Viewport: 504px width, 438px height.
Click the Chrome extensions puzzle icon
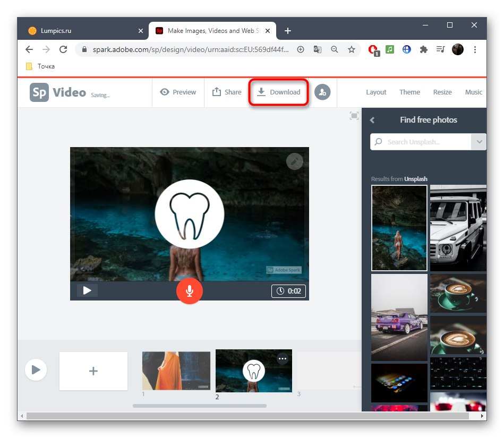click(423, 49)
